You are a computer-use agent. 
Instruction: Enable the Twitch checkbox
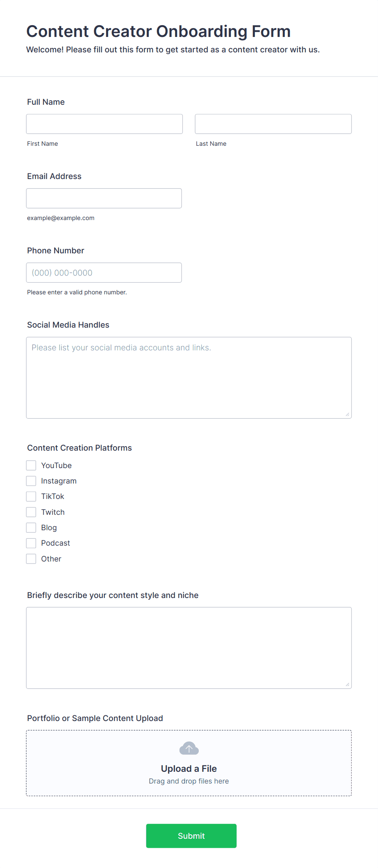pos(31,512)
